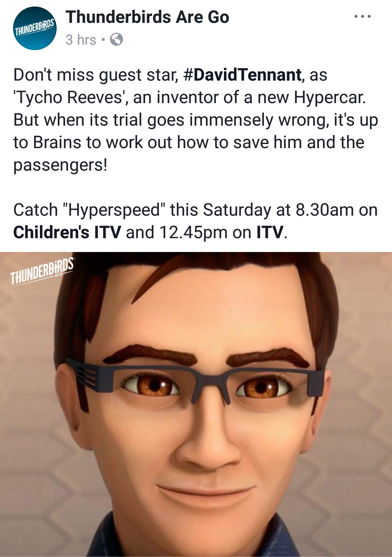
Task: Open the Tycho Reeves character photo
Action: click(x=196, y=404)
